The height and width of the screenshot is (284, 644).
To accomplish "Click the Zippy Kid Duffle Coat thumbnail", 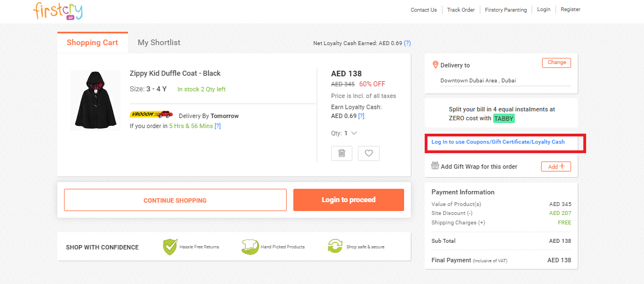I will (96, 100).
